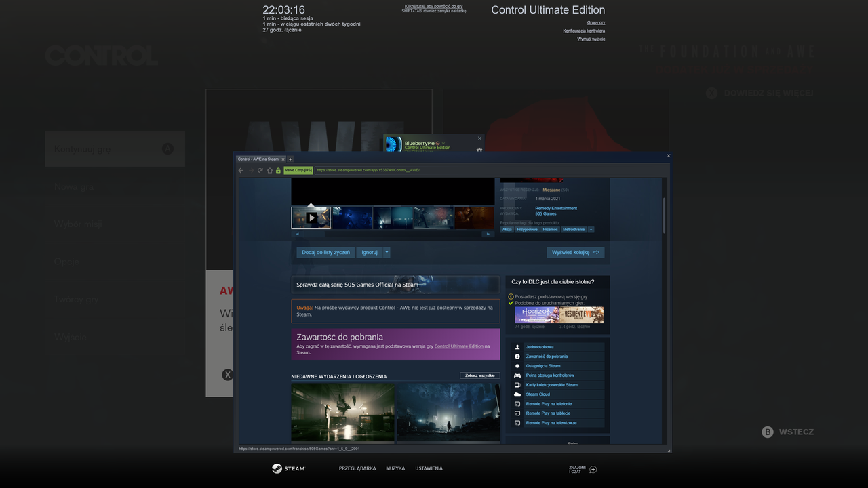Open ZNAJOMI I CZAT plus icon
The width and height of the screenshot is (868, 488).
tap(593, 469)
